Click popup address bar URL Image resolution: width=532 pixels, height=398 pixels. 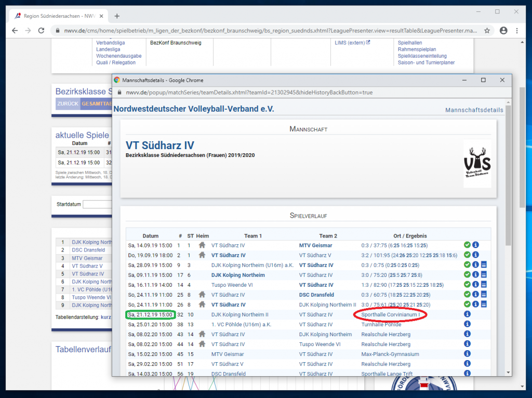[249, 92]
